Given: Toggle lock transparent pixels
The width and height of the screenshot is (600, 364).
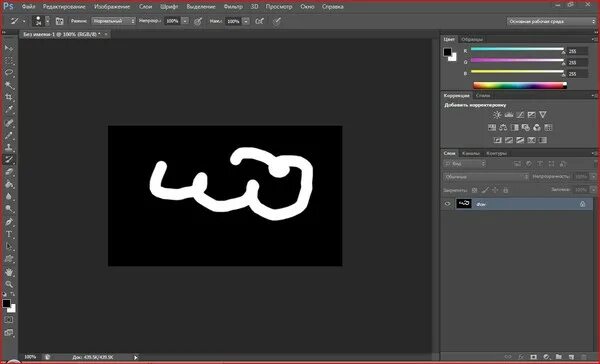Looking at the screenshot, I should tap(474, 190).
